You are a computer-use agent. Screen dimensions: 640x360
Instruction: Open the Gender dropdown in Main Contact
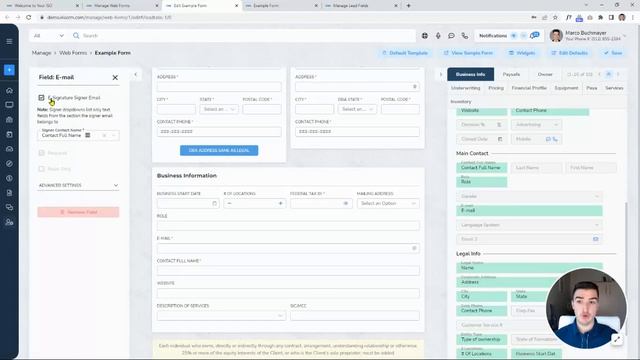tap(529, 196)
